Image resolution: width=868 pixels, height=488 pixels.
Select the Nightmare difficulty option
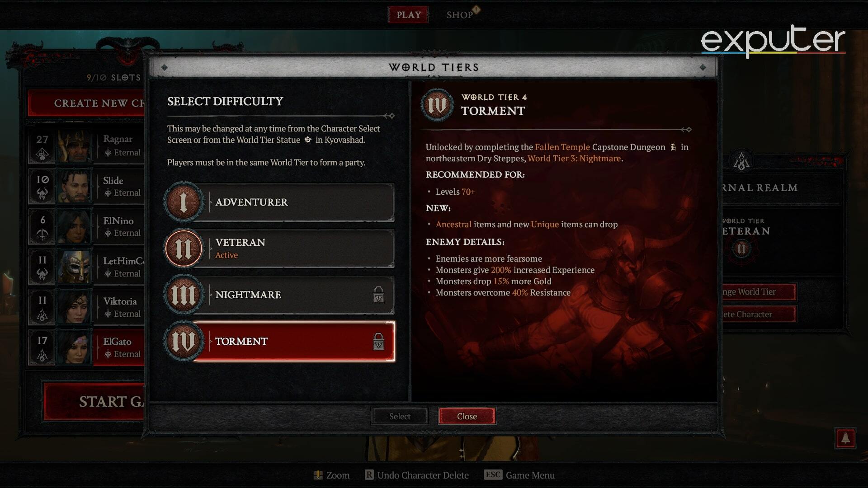[278, 294]
